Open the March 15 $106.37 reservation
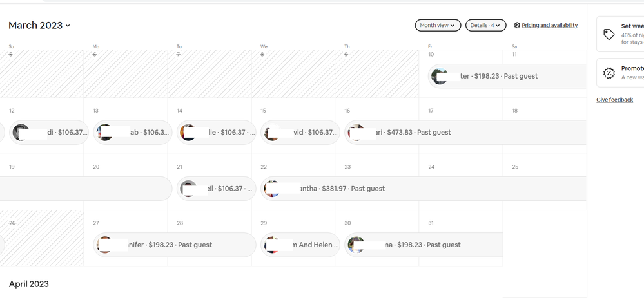The width and height of the screenshot is (644, 298). point(300,133)
